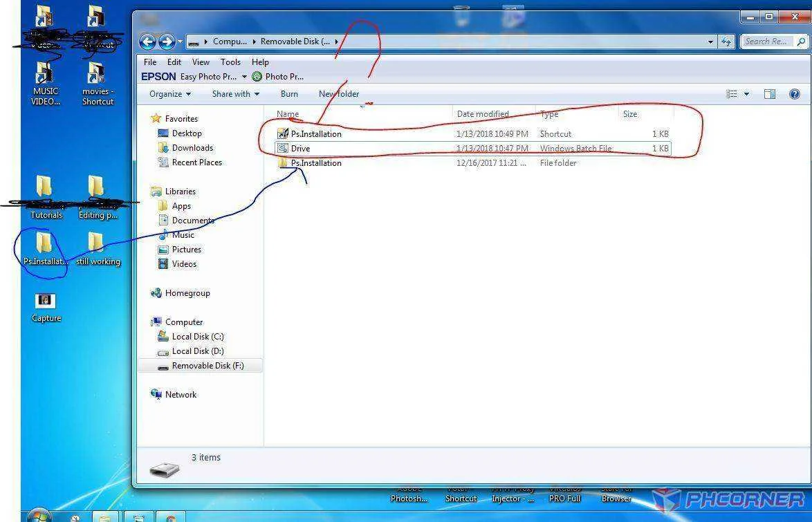
Task: Open Desktop in Favorites
Action: tap(187, 133)
